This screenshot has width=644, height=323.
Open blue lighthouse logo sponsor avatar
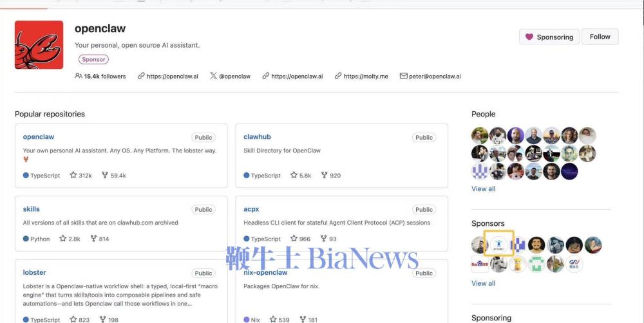coord(498,245)
